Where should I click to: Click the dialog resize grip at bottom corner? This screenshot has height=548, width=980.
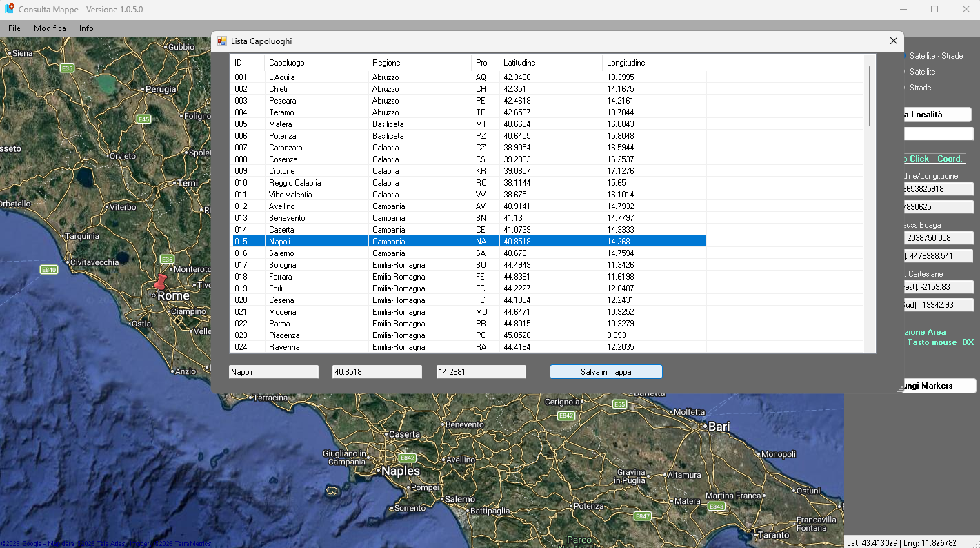point(899,390)
